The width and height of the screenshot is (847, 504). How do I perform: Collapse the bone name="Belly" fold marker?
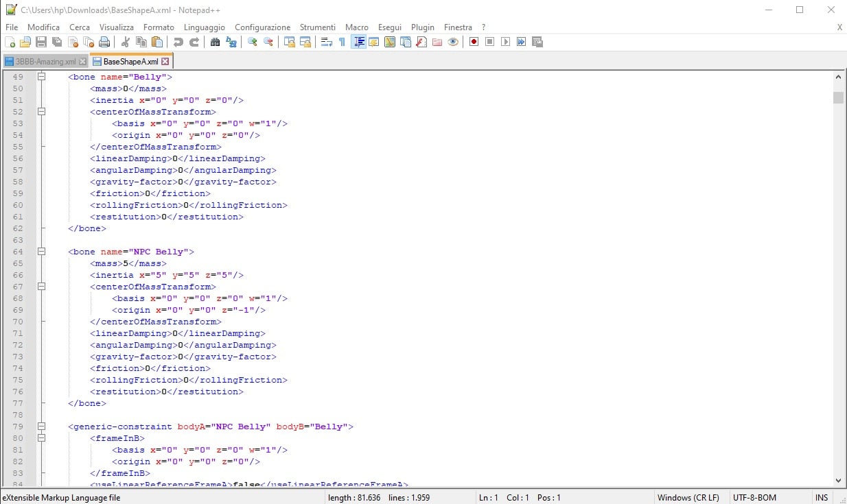pyautogui.click(x=41, y=77)
